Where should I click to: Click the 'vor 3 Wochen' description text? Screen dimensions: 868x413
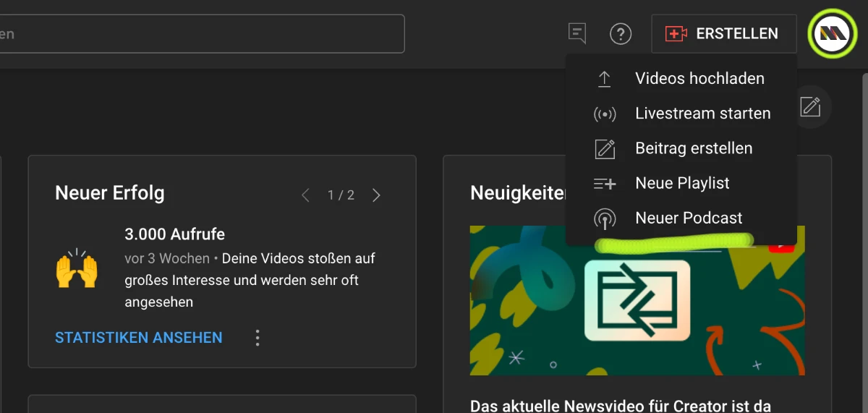click(167, 258)
